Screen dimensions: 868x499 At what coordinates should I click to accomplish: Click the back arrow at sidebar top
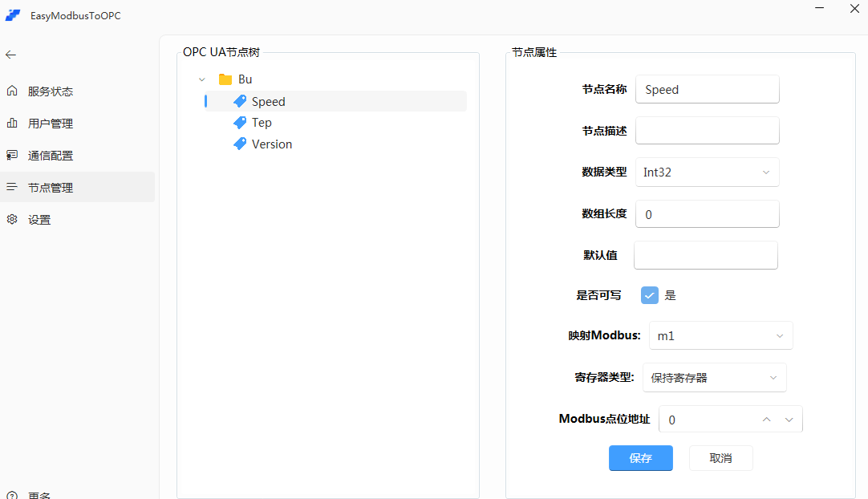[x=10, y=55]
